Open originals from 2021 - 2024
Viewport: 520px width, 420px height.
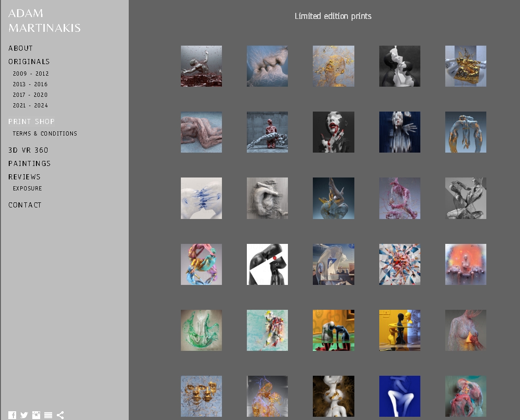[x=30, y=106]
